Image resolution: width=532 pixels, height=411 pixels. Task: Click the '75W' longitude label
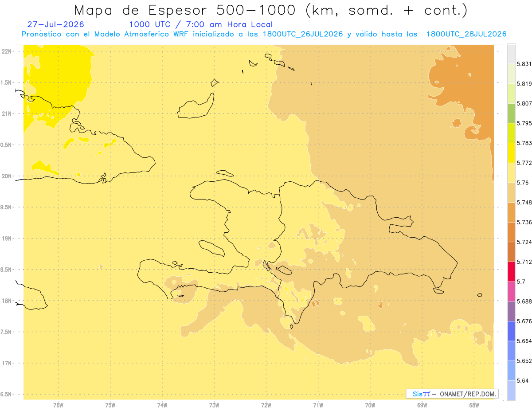tap(110, 405)
